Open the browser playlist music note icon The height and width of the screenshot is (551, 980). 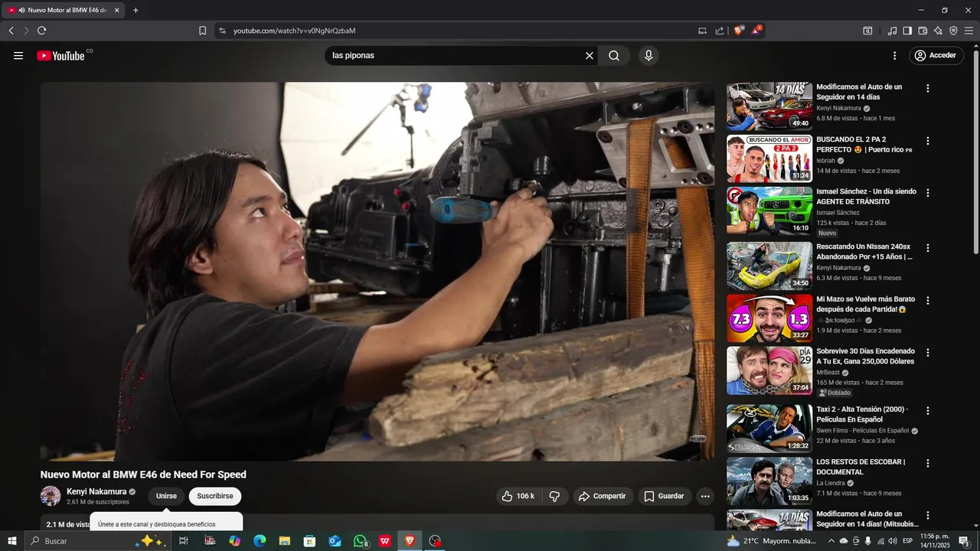[892, 31]
